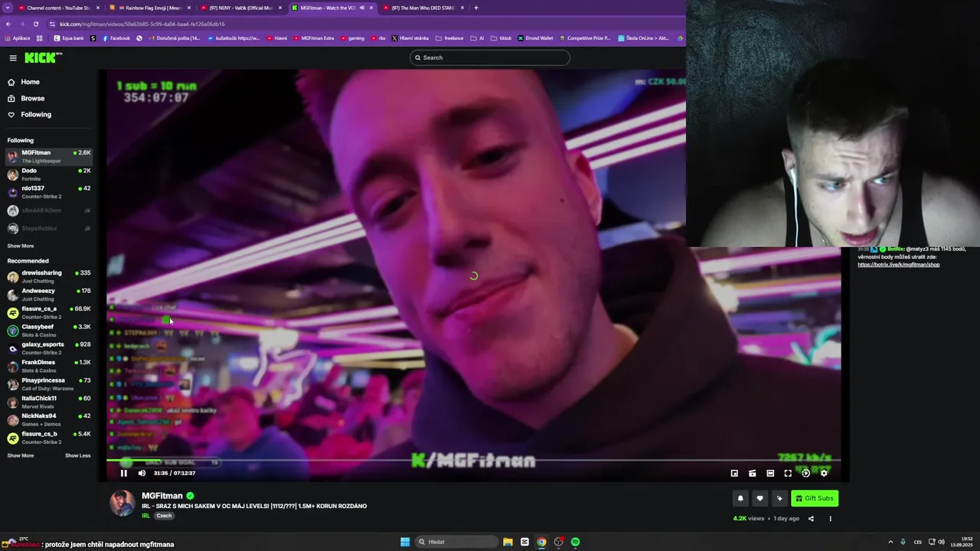980x551 pixels.
Task: Switch to The Man Who DIED tab
Action: click(x=423, y=8)
